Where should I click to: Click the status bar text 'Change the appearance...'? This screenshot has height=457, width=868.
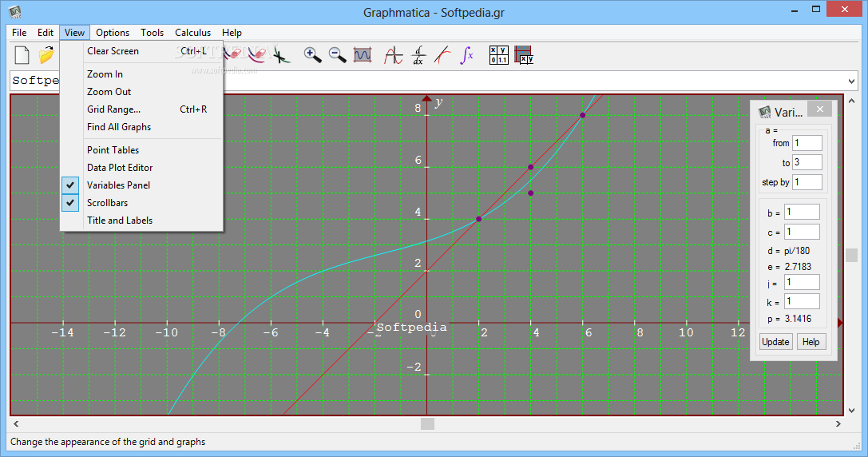[x=108, y=442]
